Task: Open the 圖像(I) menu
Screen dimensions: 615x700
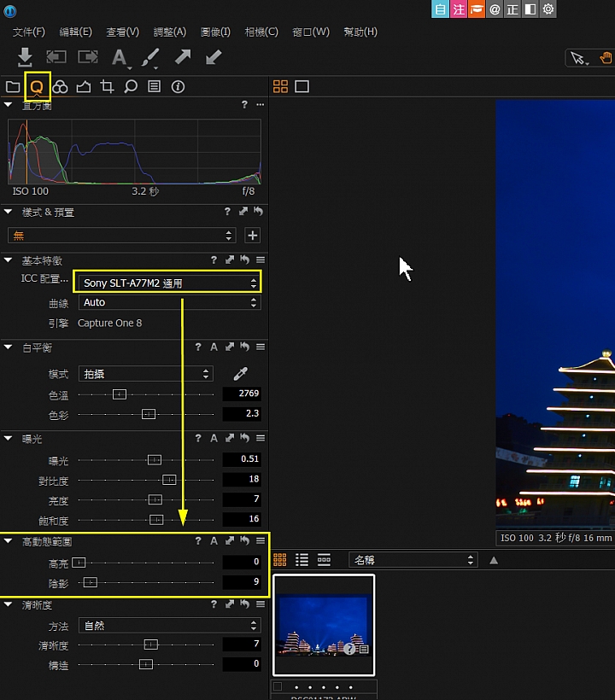Action: coord(215,32)
